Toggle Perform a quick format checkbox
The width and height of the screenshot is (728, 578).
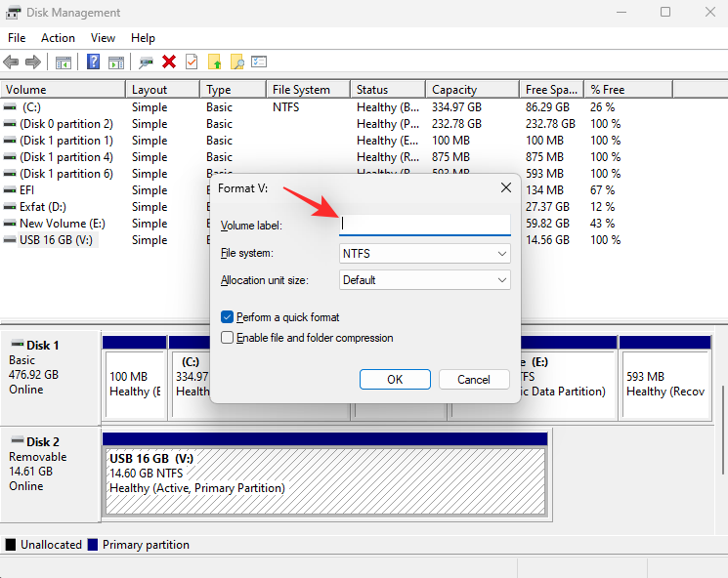[227, 317]
